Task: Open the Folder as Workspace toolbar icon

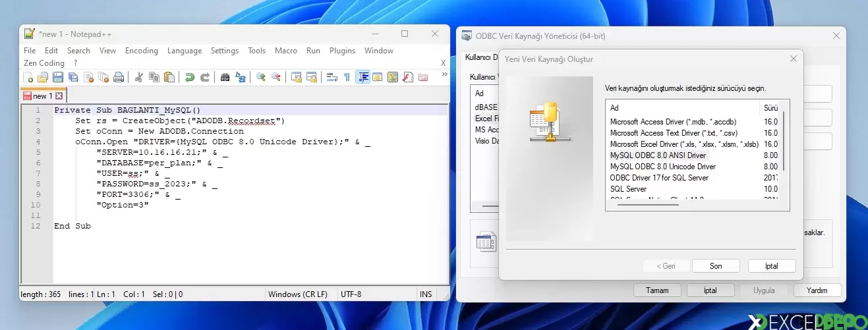Action: pos(423,77)
